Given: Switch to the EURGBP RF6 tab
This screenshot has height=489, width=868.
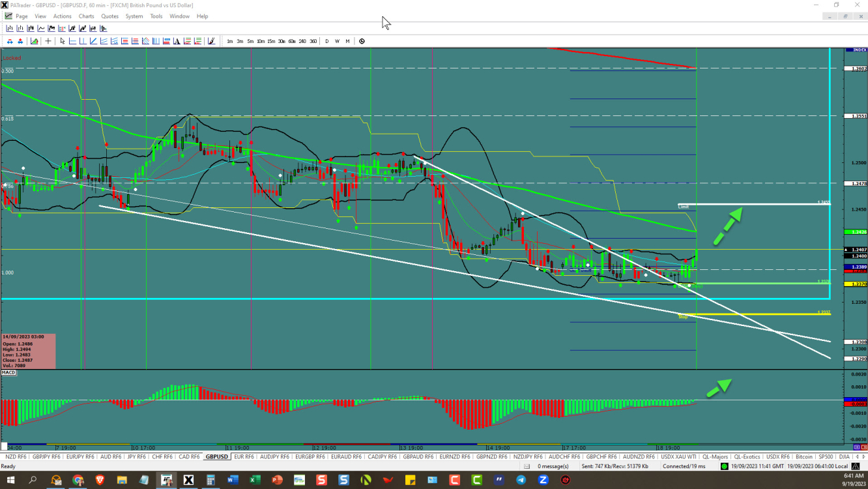Looking at the screenshot, I should click(310, 456).
